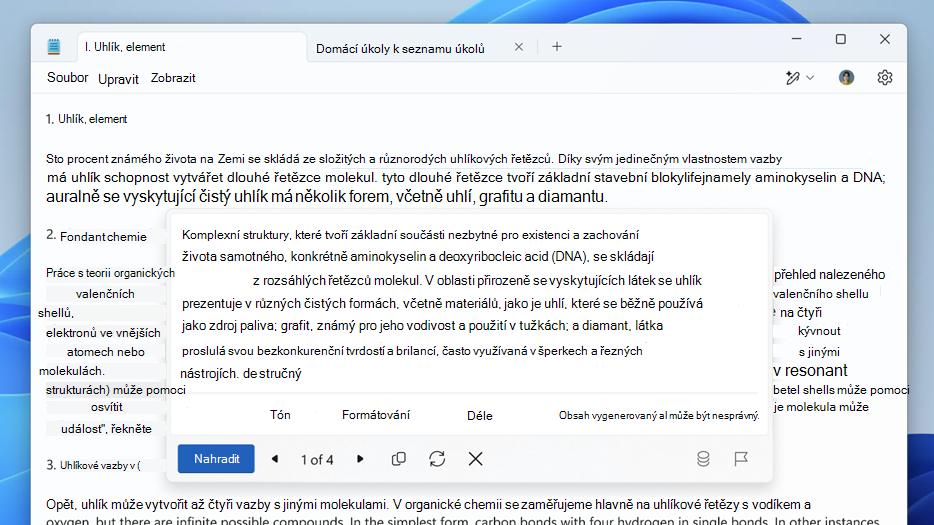Go to next rewrite suggestion
The image size is (934, 525).
tap(360, 459)
